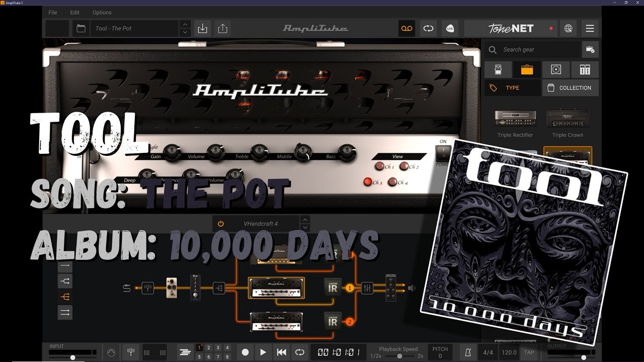The width and height of the screenshot is (644, 362).
Task: Open the looper icon in top bar
Action: (428, 29)
